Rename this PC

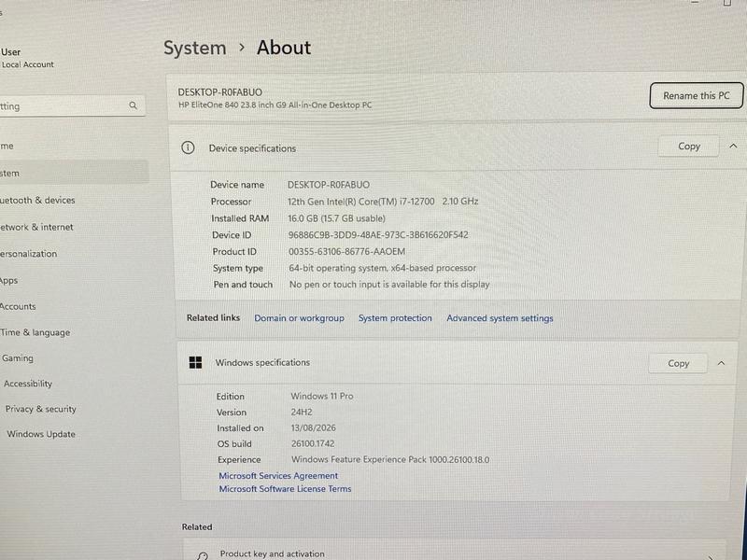(696, 96)
